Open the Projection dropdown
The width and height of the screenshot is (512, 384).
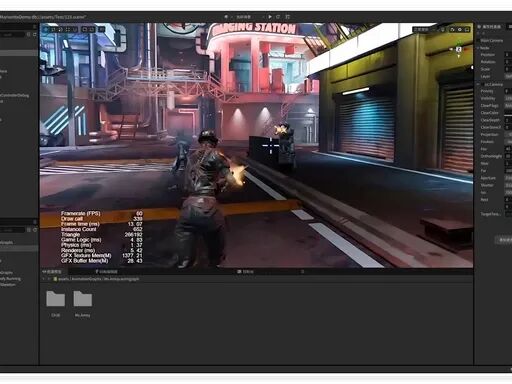[508, 134]
